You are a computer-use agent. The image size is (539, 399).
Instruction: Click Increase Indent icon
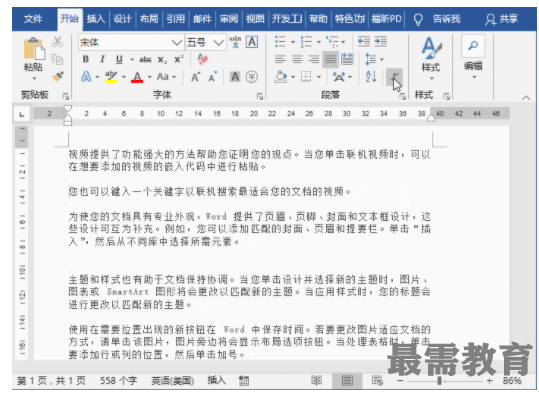click(381, 42)
